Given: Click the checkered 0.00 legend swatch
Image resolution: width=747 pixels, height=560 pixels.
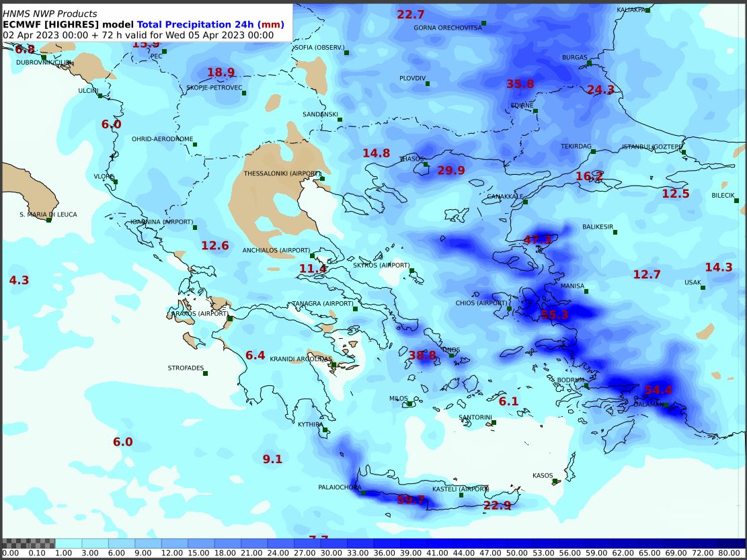Looking at the screenshot, I should point(28,543).
